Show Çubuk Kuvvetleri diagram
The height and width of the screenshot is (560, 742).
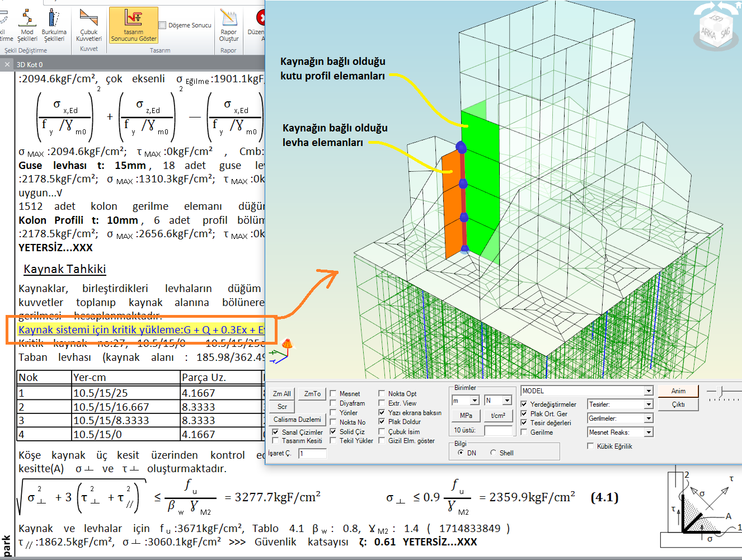pos(88,25)
